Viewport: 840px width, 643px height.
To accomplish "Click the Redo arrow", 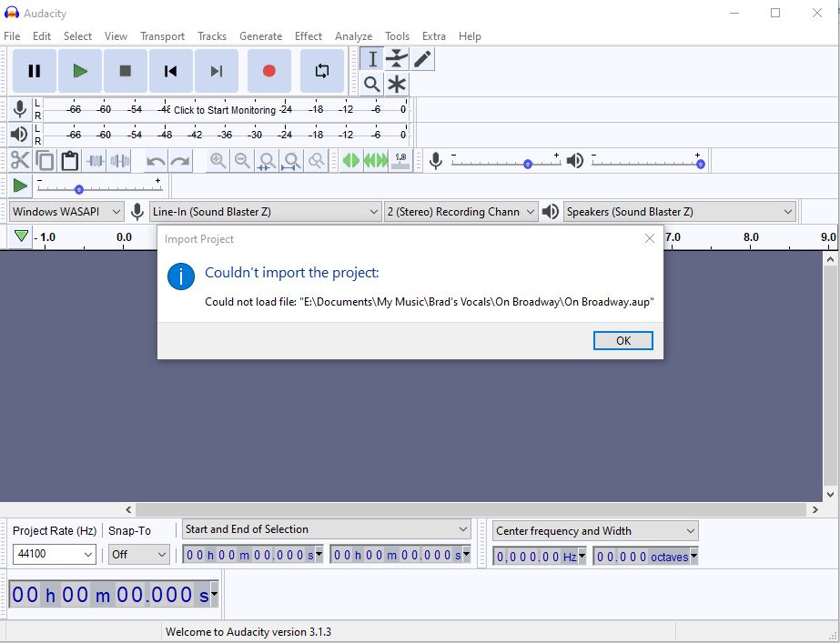I will pos(180,161).
